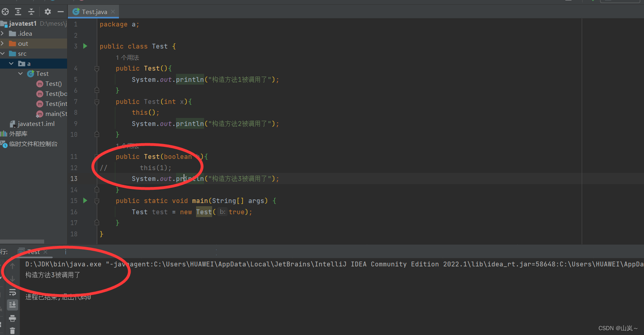Screen dimensions: 644x335
Task: Fold the Test(boolean) constructor at line 11
Action: tap(97, 157)
